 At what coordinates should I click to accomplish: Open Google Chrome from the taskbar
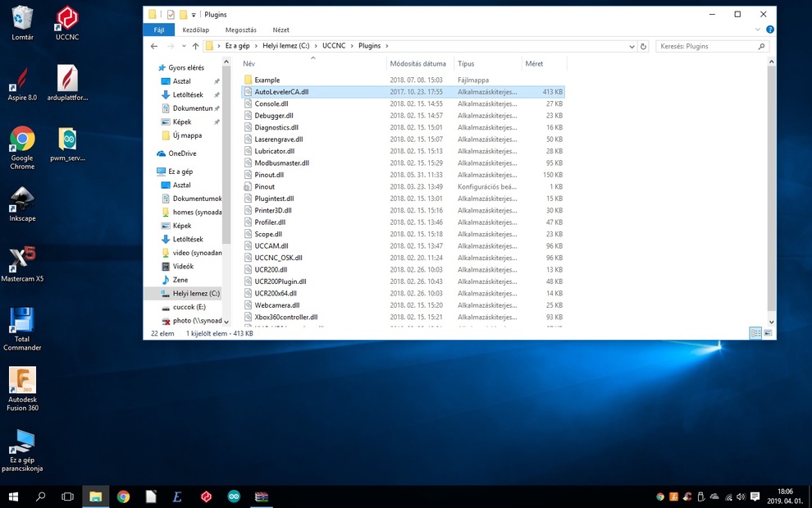(123, 497)
